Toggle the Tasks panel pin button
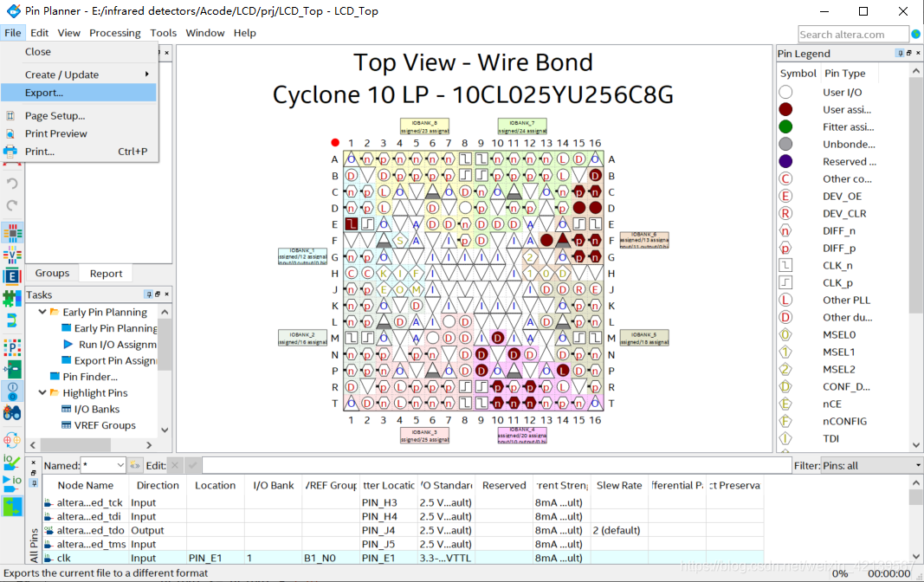The width and height of the screenshot is (924, 582). coord(149,294)
